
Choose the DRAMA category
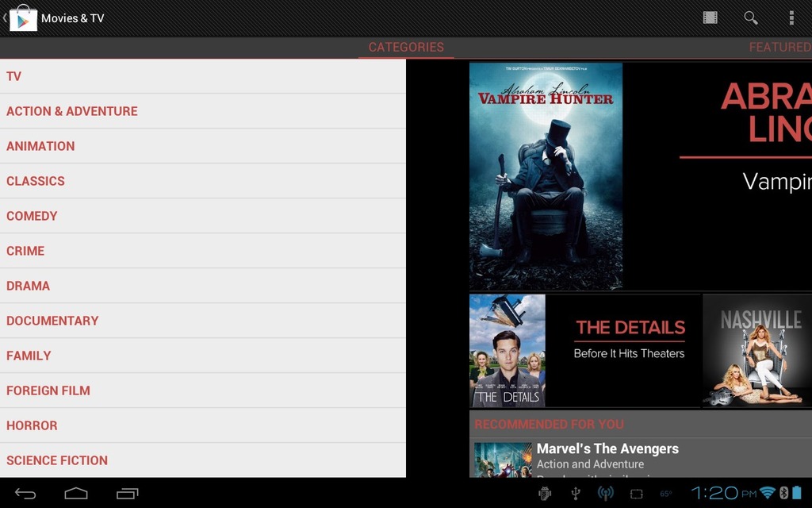[203, 286]
